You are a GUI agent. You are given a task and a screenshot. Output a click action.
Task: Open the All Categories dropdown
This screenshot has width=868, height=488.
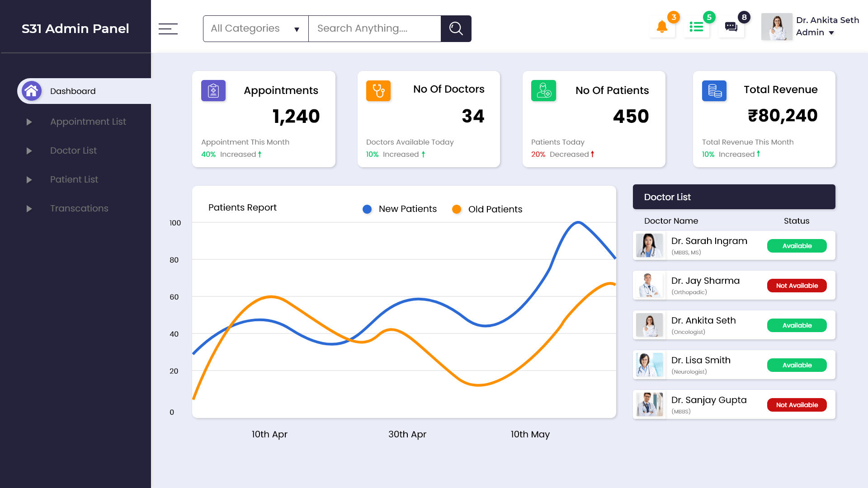coord(256,29)
